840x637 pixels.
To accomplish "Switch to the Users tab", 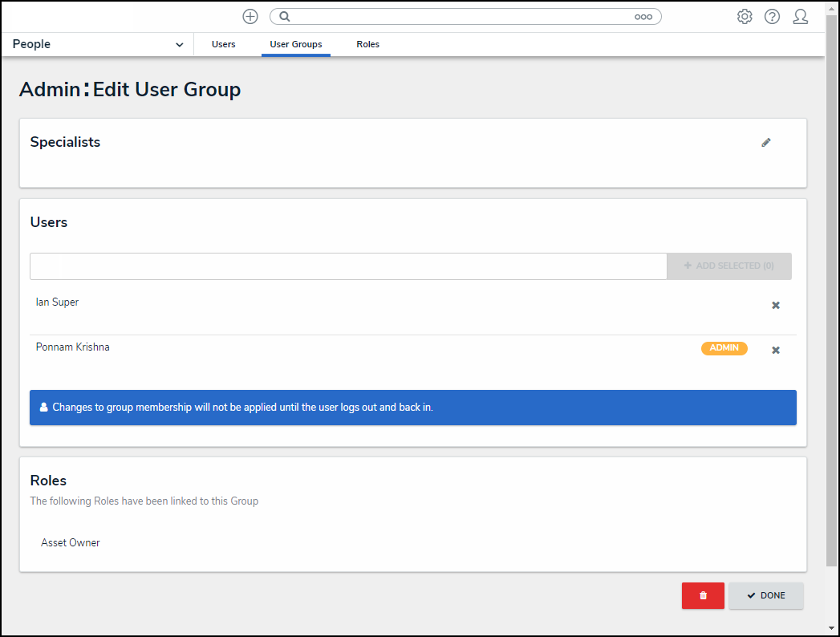I will click(224, 45).
